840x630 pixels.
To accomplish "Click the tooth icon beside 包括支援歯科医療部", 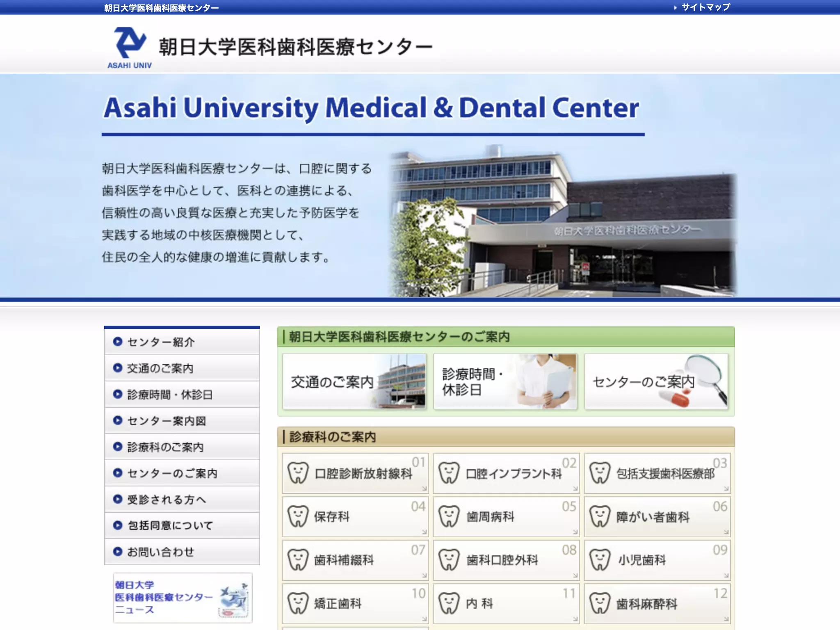I will (x=600, y=473).
